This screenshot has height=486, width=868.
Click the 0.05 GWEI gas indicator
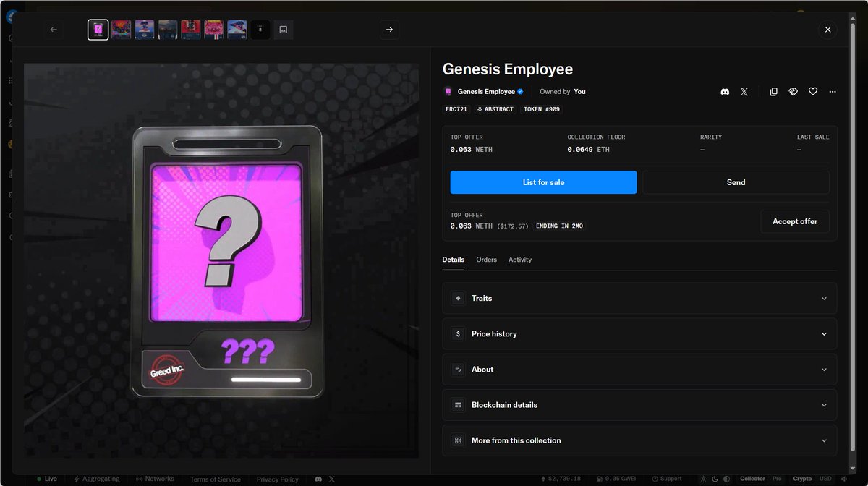(618, 479)
